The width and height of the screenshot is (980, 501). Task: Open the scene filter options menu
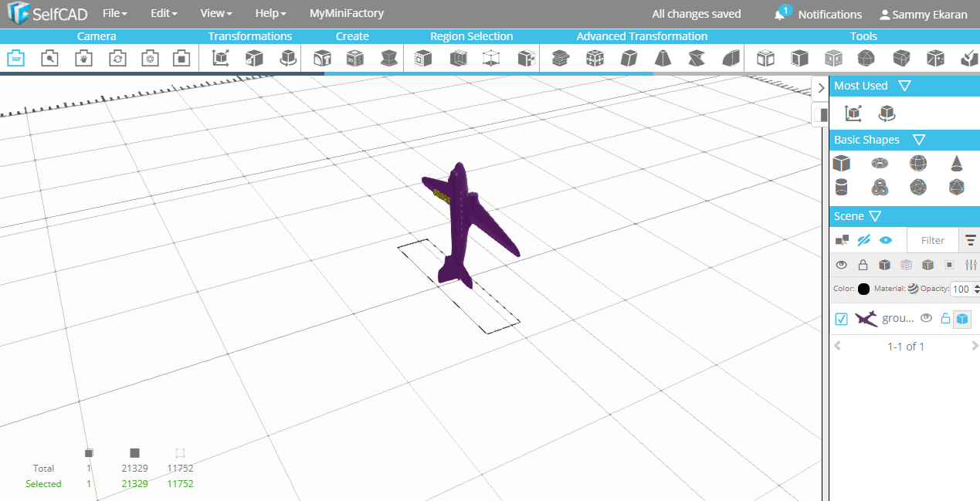[x=971, y=240]
